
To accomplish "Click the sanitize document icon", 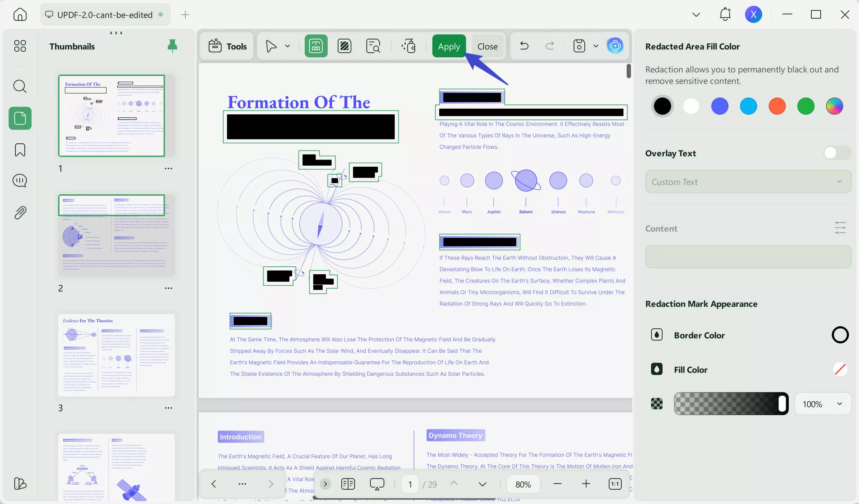I will [x=409, y=46].
